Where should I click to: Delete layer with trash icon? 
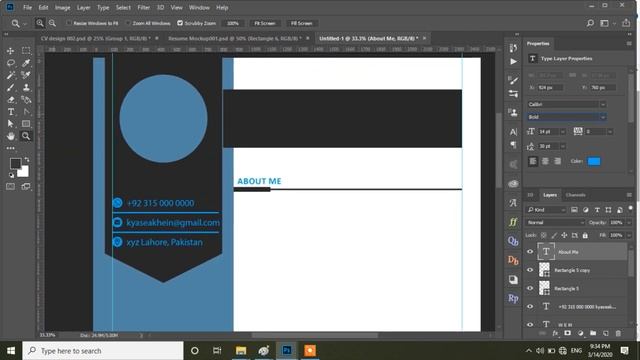[618, 333]
